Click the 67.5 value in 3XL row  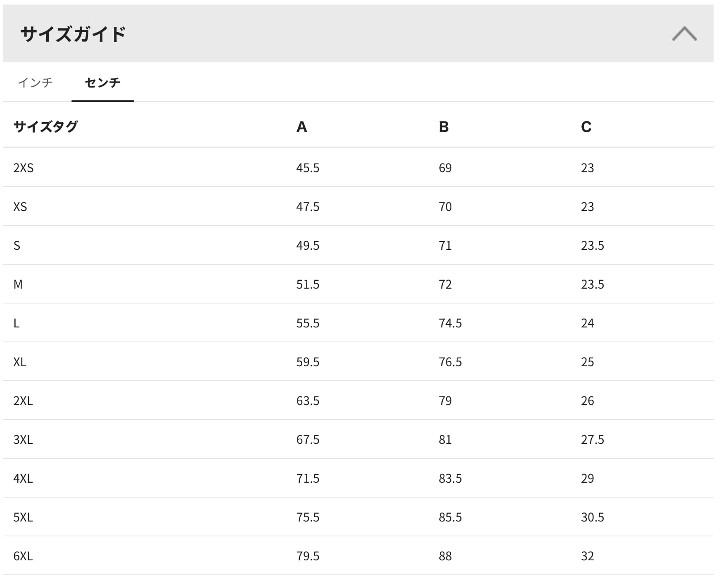[308, 440]
